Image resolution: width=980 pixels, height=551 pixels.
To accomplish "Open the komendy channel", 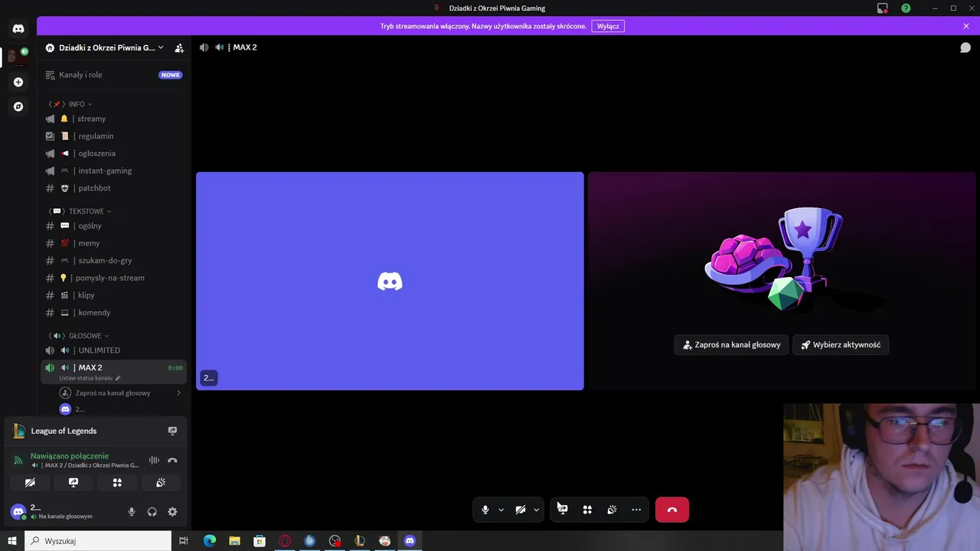I will click(x=114, y=312).
